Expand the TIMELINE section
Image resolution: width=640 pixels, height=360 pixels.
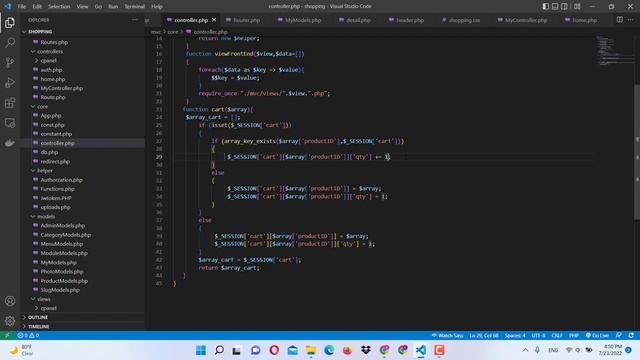click(39, 327)
